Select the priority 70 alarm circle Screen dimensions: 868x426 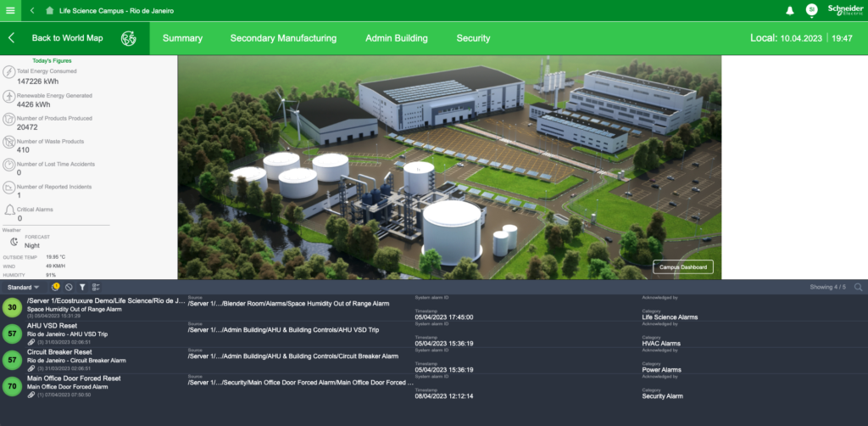click(12, 386)
